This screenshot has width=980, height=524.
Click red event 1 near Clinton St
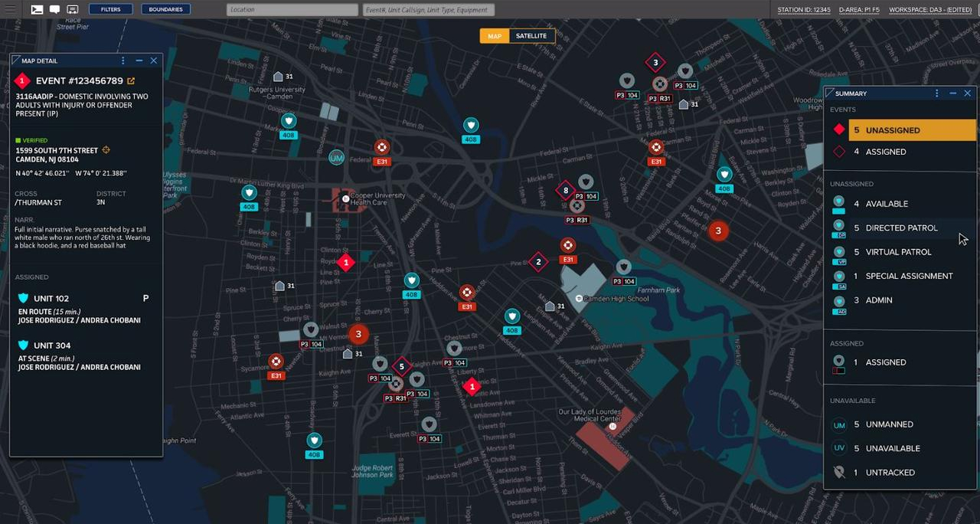346,263
